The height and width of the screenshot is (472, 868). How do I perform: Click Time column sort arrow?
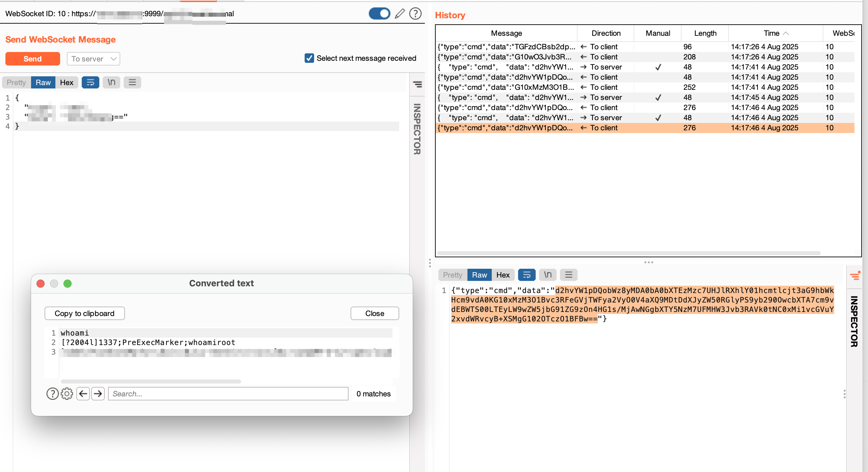tap(786, 33)
